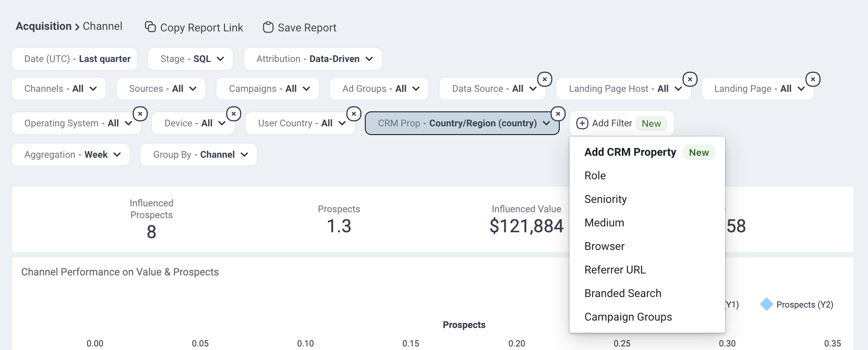Go to Acquisition breadcrumb

pos(44,26)
